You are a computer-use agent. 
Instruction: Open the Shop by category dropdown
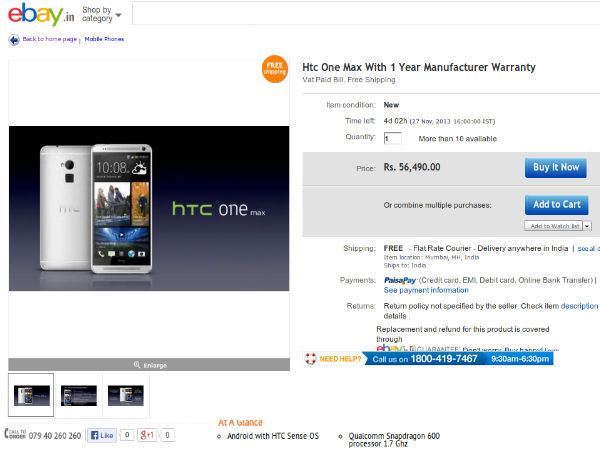point(101,14)
